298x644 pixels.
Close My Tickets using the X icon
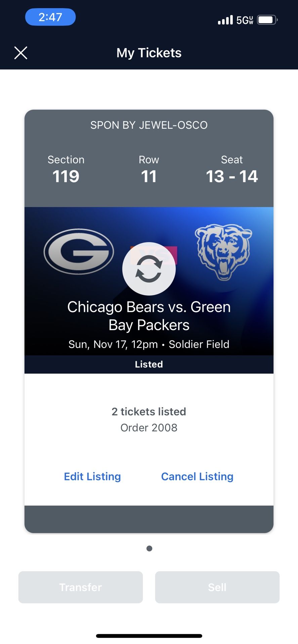pyautogui.click(x=20, y=53)
